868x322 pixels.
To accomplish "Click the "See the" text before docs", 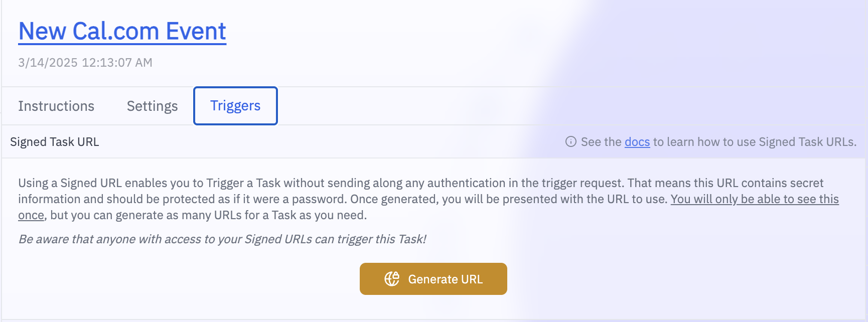I will (601, 142).
